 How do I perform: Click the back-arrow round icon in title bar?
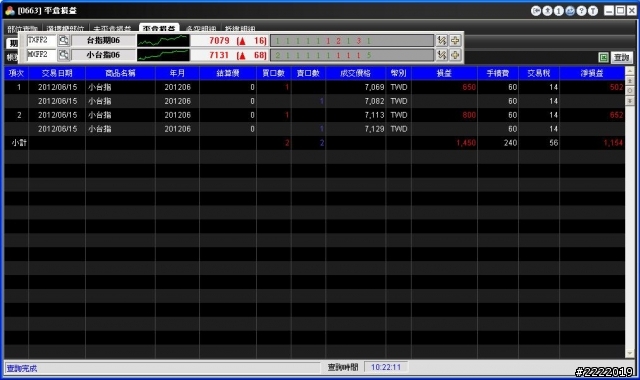click(536, 11)
